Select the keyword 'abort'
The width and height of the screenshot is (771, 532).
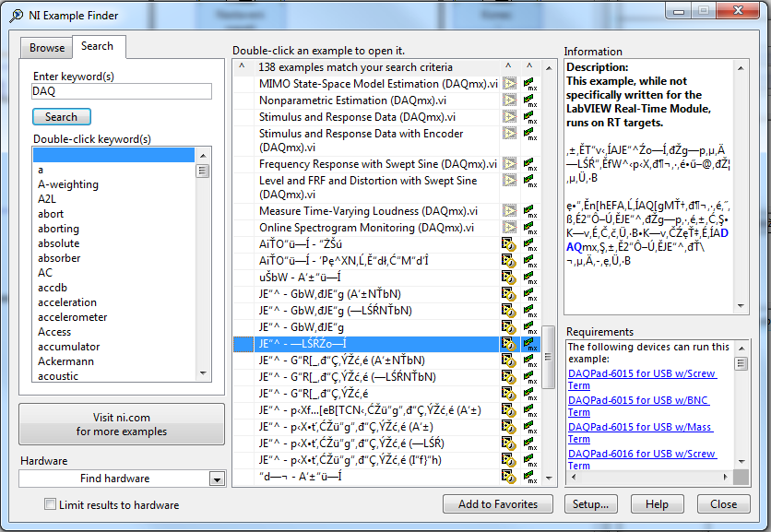click(x=51, y=214)
